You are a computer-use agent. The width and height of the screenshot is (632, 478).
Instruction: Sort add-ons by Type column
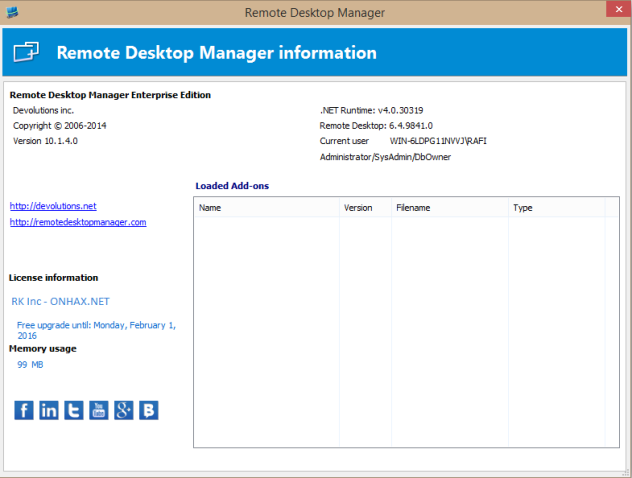[x=557, y=208]
